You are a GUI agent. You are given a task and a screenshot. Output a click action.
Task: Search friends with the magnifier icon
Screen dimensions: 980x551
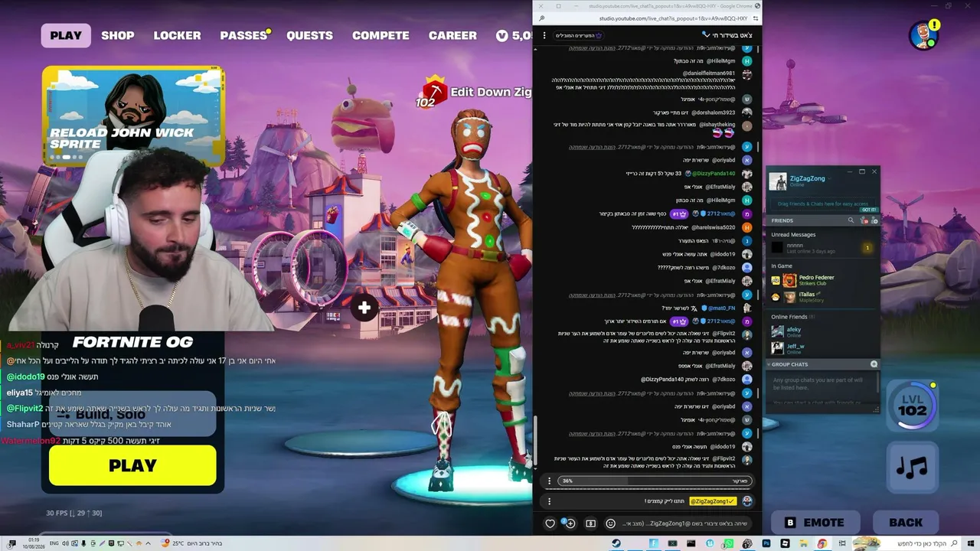pyautogui.click(x=851, y=220)
